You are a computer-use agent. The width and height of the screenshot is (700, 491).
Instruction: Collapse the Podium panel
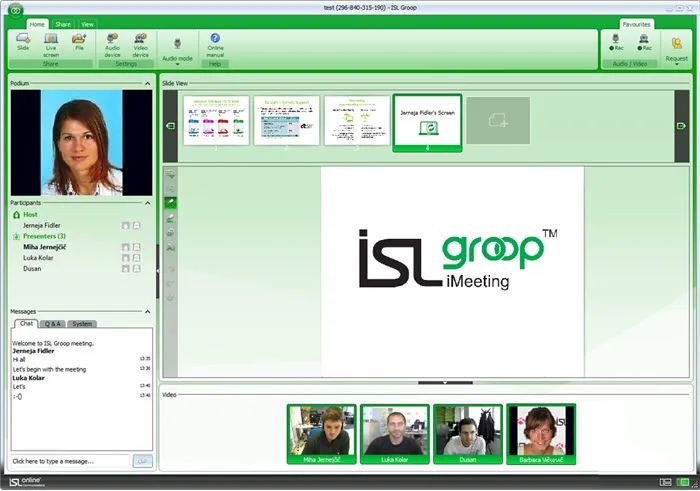coord(148,83)
